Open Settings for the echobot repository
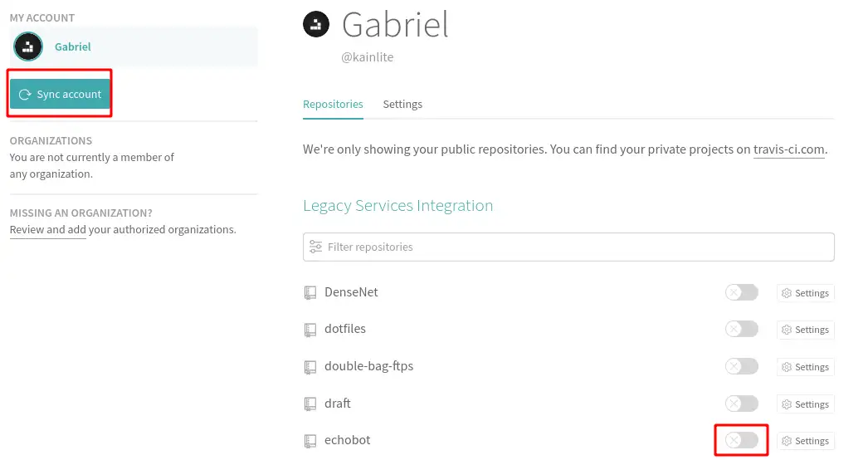Viewport: 868px width, 460px height. pyautogui.click(x=806, y=441)
